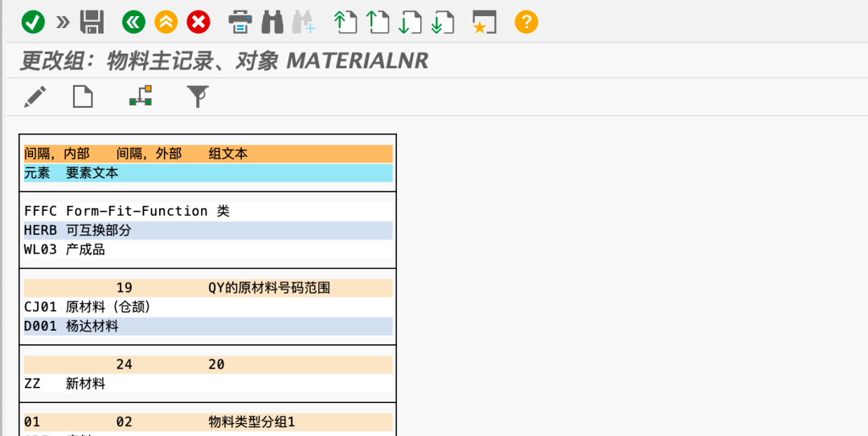Click the window-with-star shortcut icon
This screenshot has height=436, width=868.
coord(484,22)
